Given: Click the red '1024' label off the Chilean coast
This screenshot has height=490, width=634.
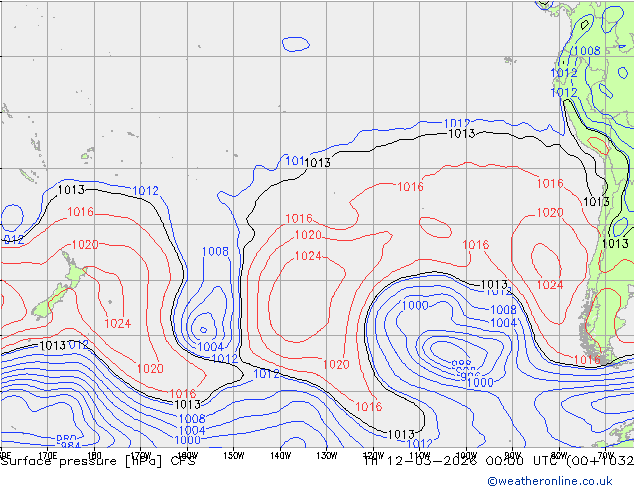Looking at the screenshot, I should coord(550,285).
